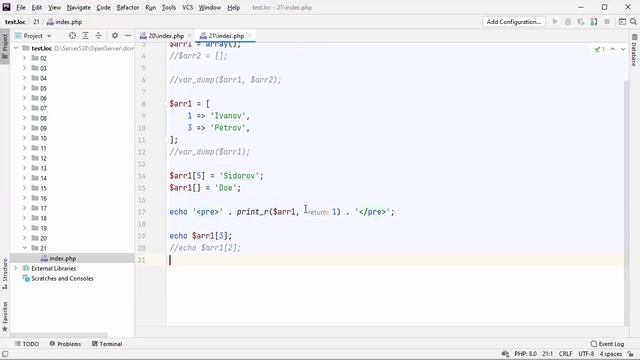Image resolution: width=640 pixels, height=360 pixels.
Task: Open the Event Log
Action: click(x=607, y=344)
